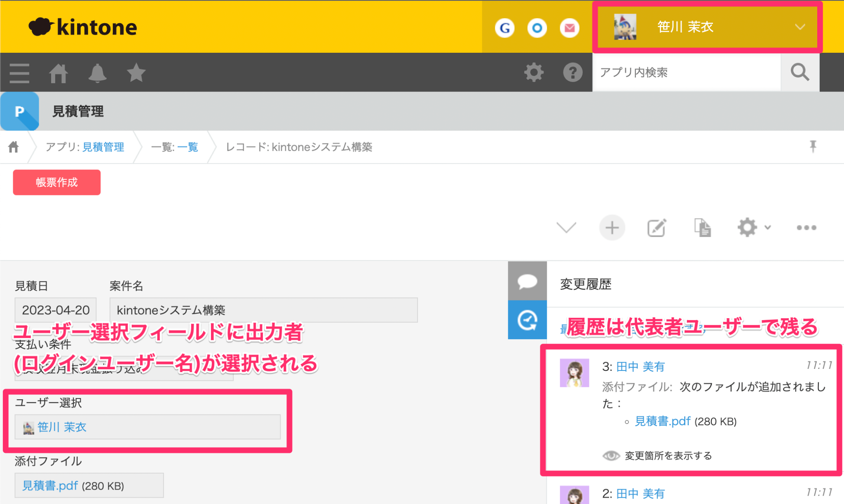844x504 pixels.
Task: Open mail via the envelope icon
Action: click(x=569, y=28)
